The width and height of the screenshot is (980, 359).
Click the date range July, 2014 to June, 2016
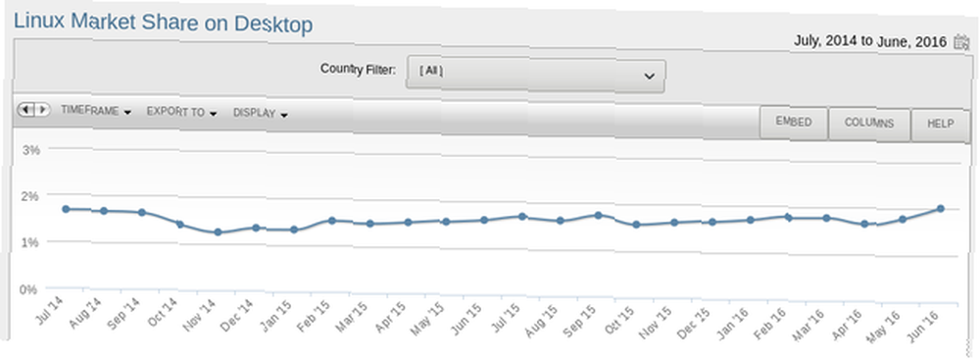[870, 42]
